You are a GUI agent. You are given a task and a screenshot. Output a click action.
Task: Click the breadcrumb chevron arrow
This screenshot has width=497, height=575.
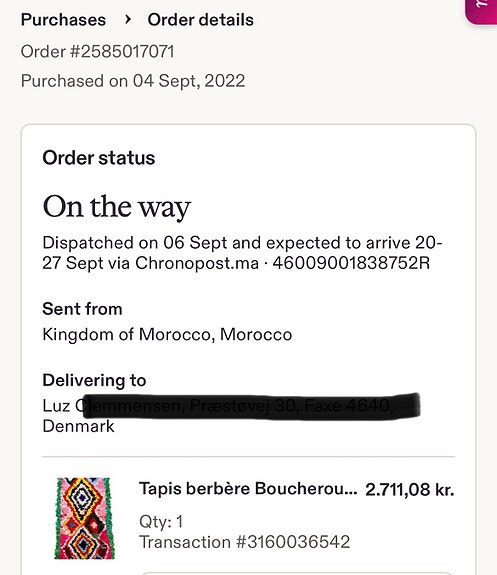click(x=127, y=19)
